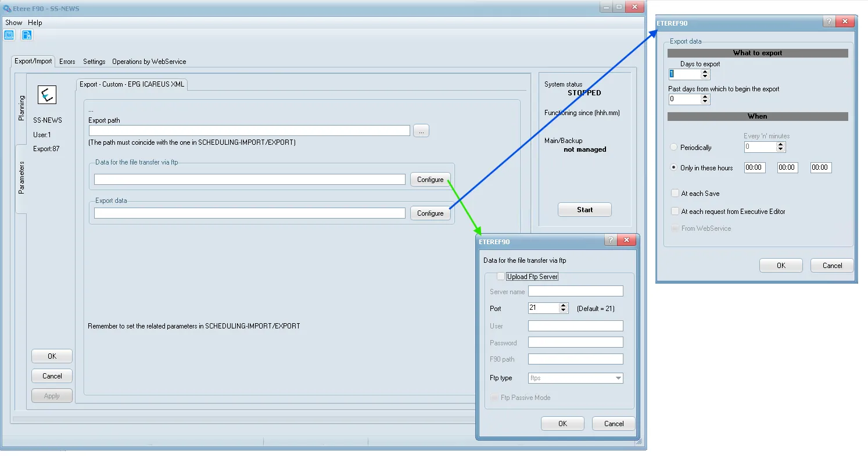Click the second toolbar document icon
The height and width of the screenshot is (461, 868).
(x=27, y=35)
